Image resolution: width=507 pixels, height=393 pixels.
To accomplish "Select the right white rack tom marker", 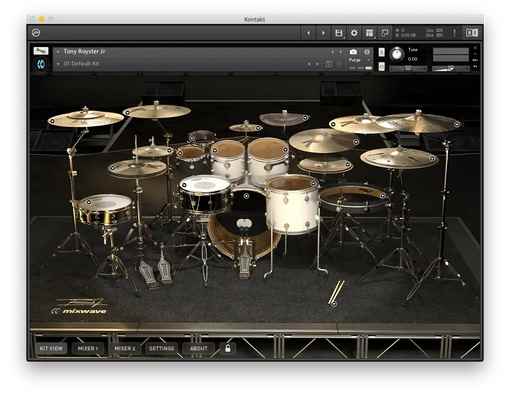I will point(285,150).
